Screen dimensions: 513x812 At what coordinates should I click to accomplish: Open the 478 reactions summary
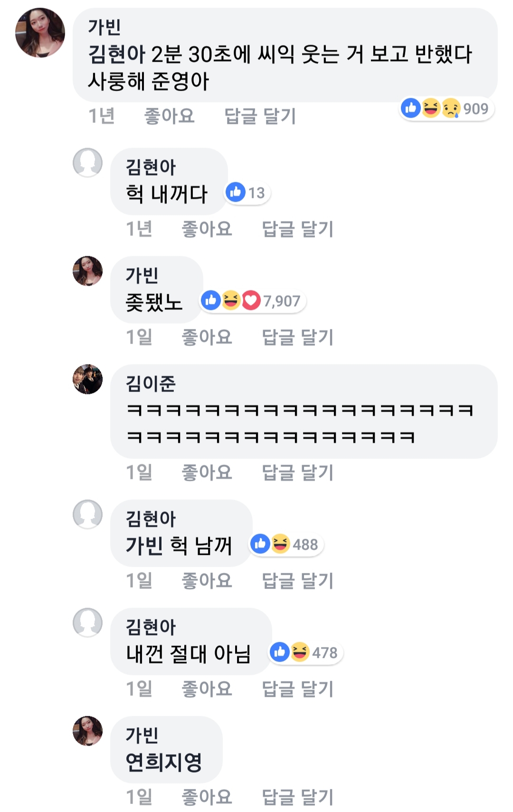click(x=306, y=653)
